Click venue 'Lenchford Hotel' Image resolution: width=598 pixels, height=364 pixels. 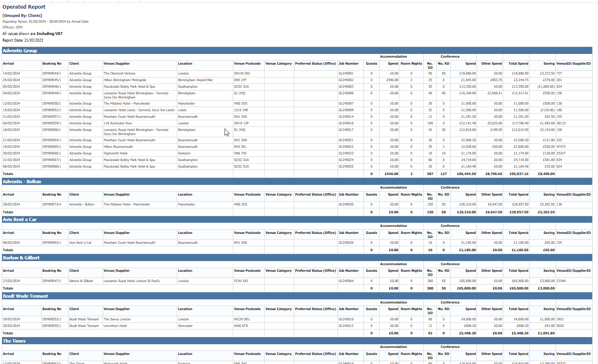(x=115, y=326)
